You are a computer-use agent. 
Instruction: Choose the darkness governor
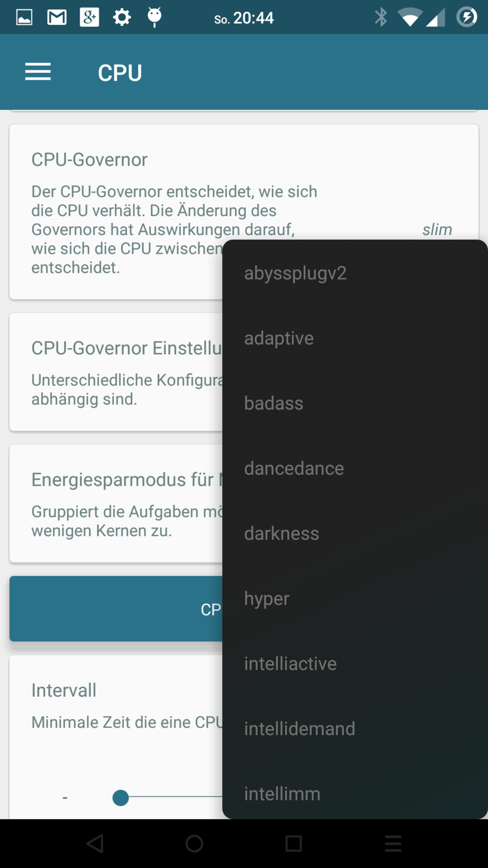(282, 533)
